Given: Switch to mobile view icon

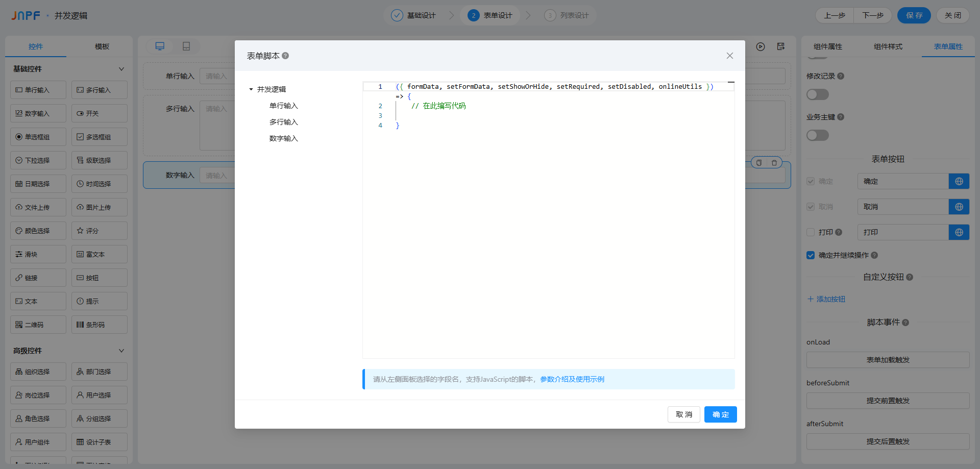Looking at the screenshot, I should (186, 46).
